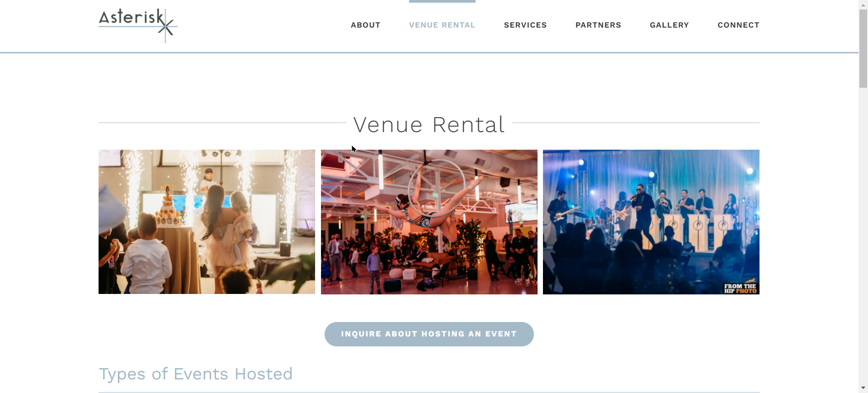This screenshot has width=868, height=393.
Task: Click the Venue Rental page heading
Action: [x=429, y=124]
